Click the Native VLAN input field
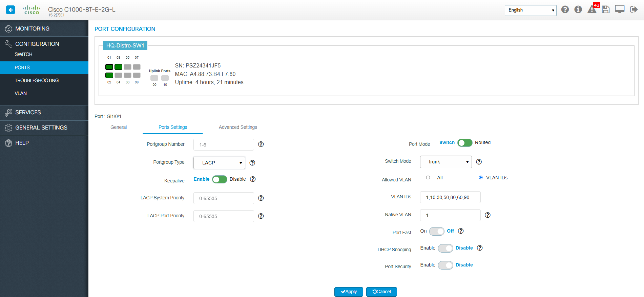The height and width of the screenshot is (297, 644). [x=450, y=215]
